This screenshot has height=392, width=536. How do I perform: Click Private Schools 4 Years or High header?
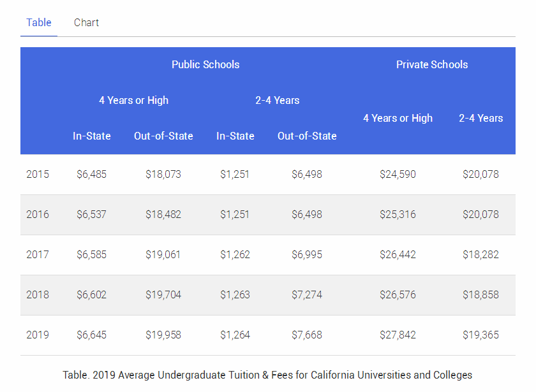398,118
